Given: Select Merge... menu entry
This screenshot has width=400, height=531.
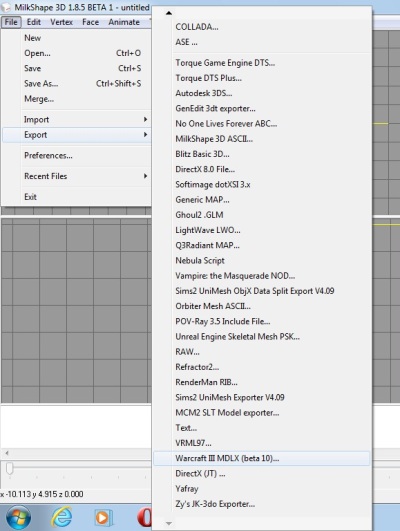Looking at the screenshot, I should tap(77, 99).
